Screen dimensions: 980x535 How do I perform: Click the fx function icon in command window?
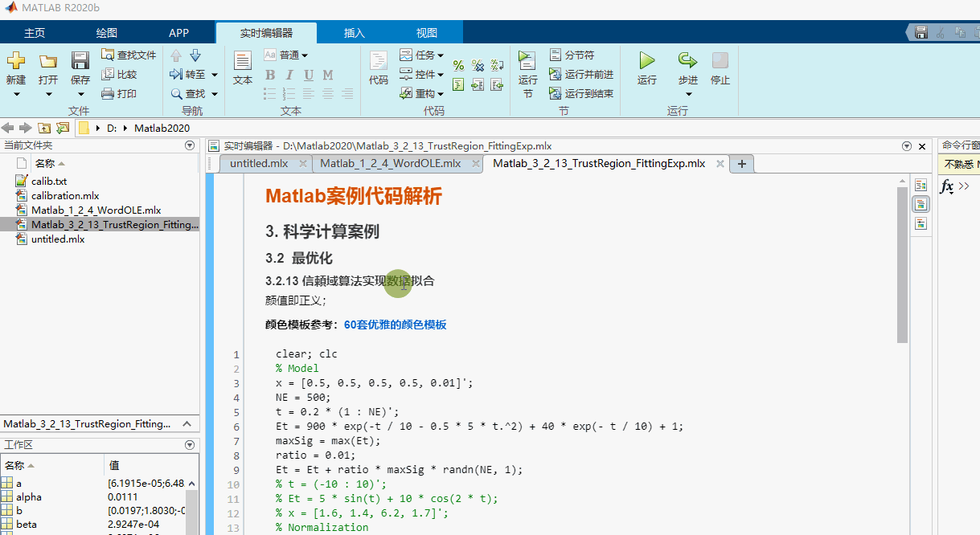pos(948,187)
